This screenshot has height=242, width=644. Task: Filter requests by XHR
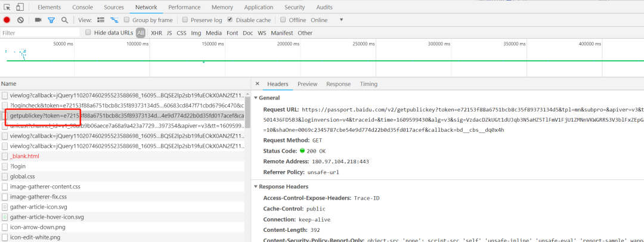[x=156, y=33]
